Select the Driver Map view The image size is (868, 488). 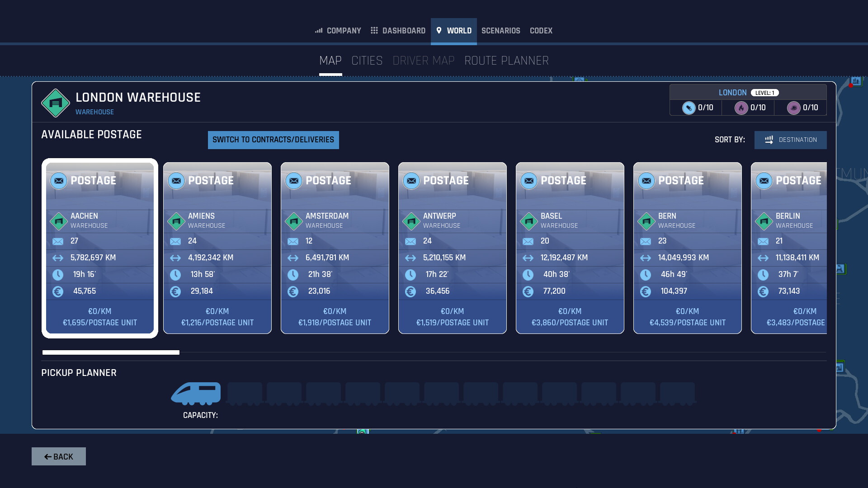pos(423,60)
